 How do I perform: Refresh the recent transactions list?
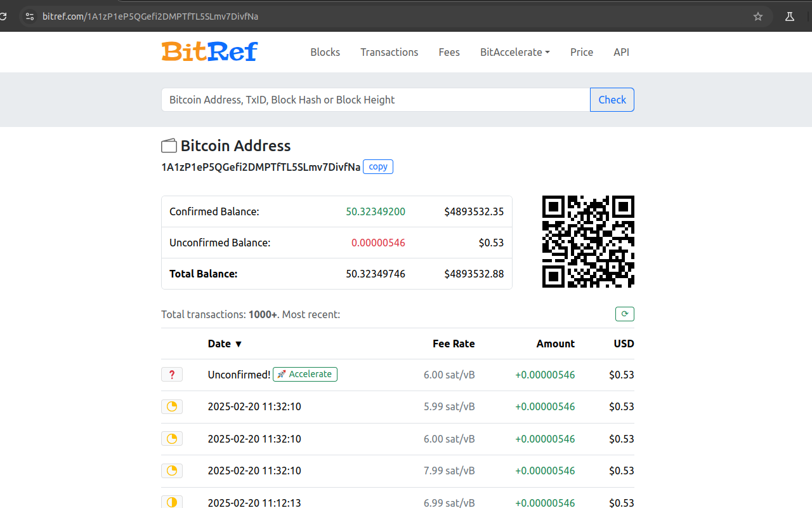click(x=624, y=314)
